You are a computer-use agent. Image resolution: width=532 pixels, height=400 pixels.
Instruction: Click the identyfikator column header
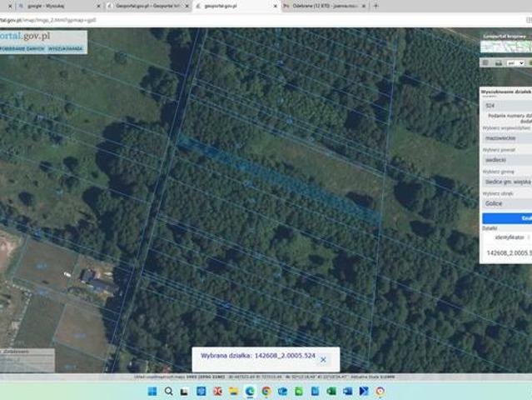(x=510, y=237)
